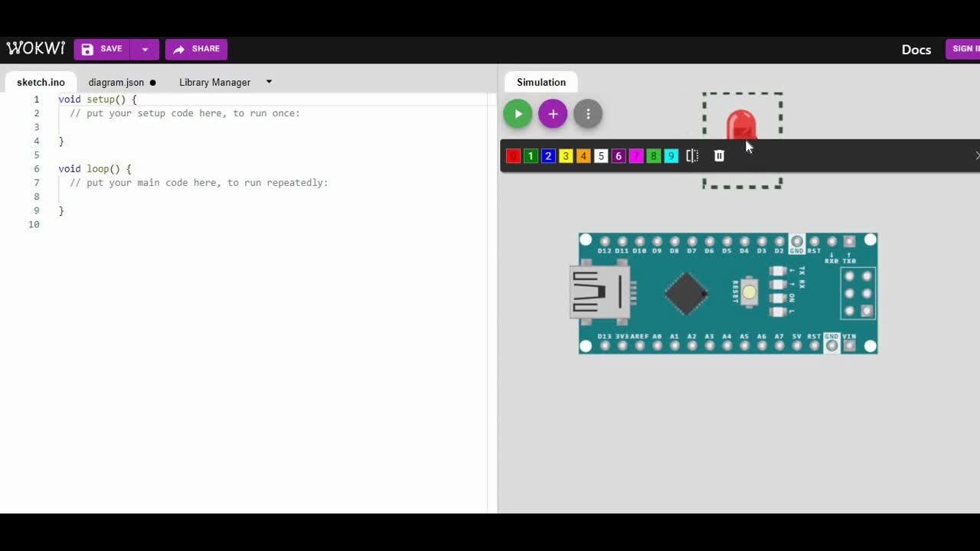
Task: Set LED color using the yellow 3 swatch
Action: 566,155
